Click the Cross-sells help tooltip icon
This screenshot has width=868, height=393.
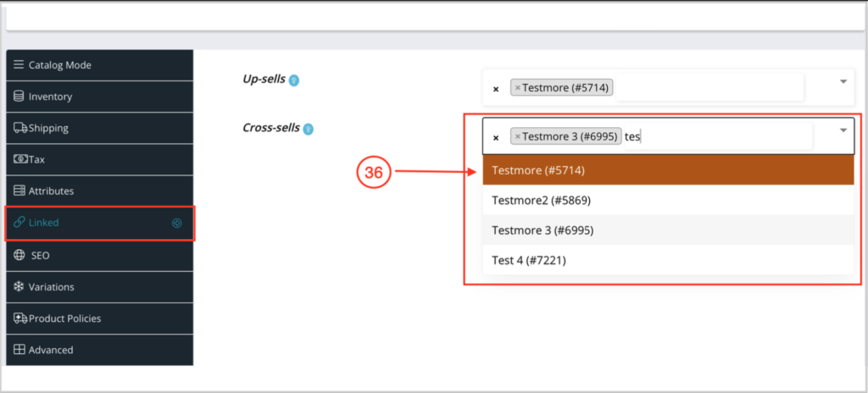coord(309,130)
